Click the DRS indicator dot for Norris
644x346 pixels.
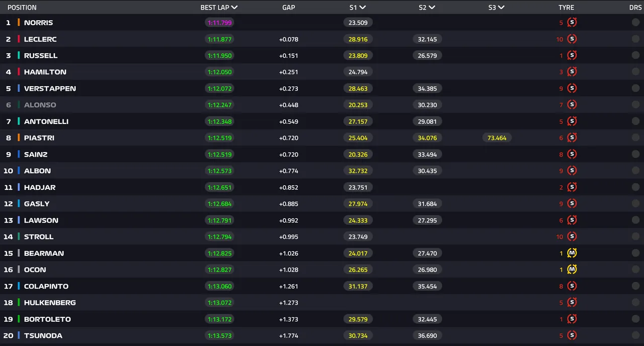[x=635, y=22]
